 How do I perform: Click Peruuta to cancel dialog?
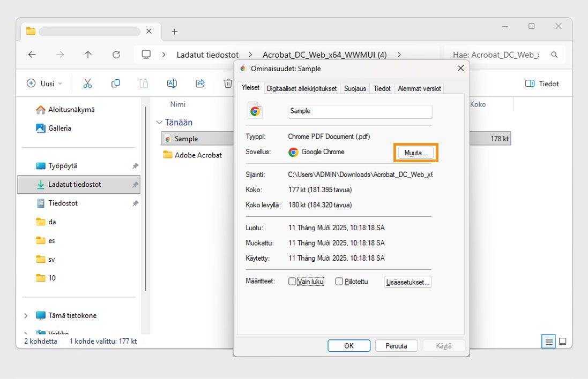pos(396,346)
